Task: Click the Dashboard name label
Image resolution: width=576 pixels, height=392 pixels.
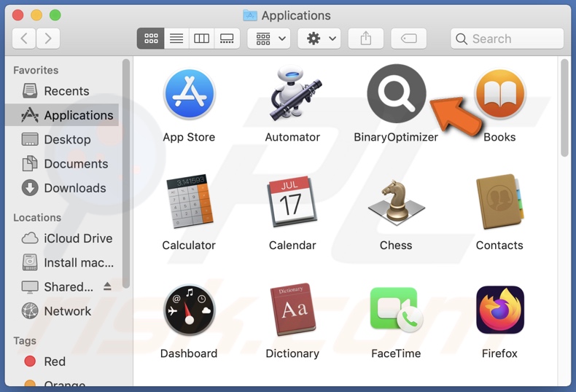Action: (x=189, y=353)
